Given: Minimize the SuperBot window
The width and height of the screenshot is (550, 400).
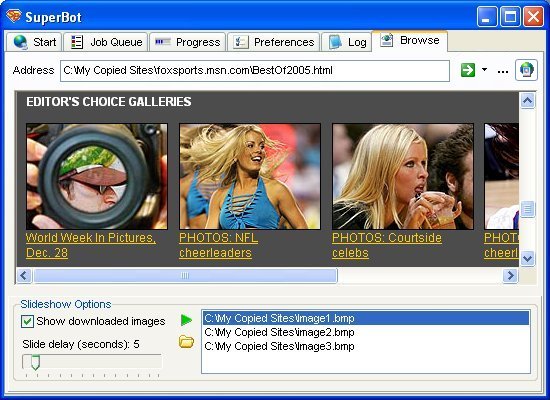Looking at the screenshot, I should click(487, 16).
